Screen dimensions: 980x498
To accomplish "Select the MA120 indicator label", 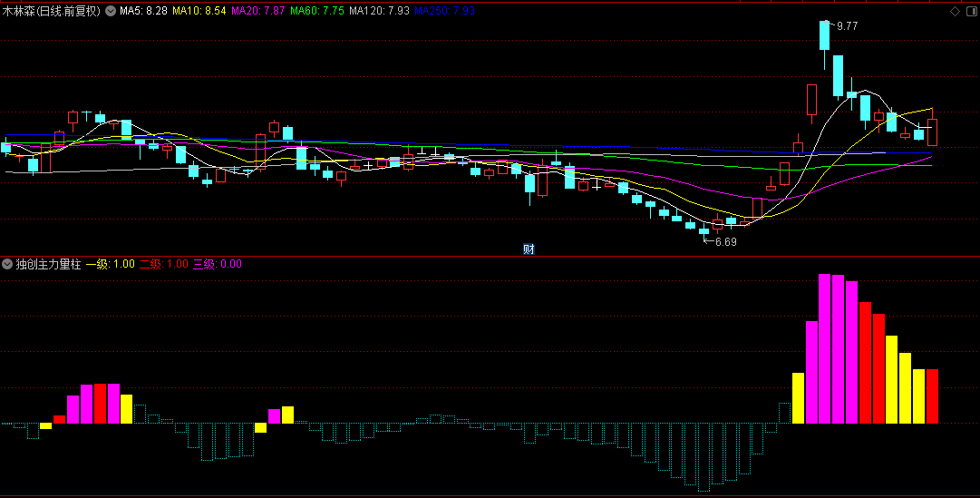I will click(379, 11).
